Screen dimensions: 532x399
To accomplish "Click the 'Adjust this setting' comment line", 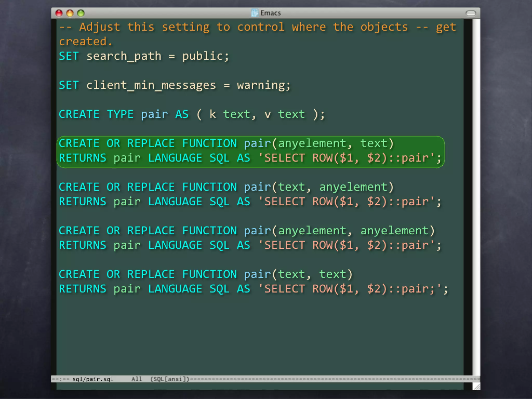I will 257,27.
